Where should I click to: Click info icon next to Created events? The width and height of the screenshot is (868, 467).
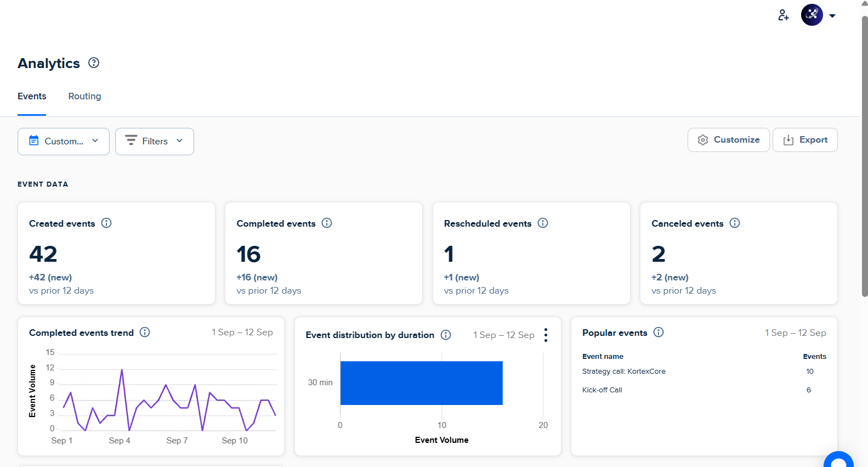106,223
